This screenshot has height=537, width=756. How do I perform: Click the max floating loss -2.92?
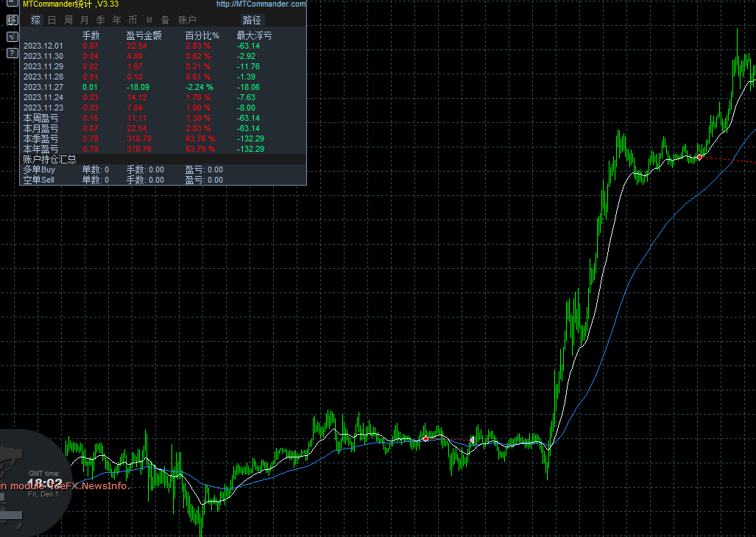(246, 56)
